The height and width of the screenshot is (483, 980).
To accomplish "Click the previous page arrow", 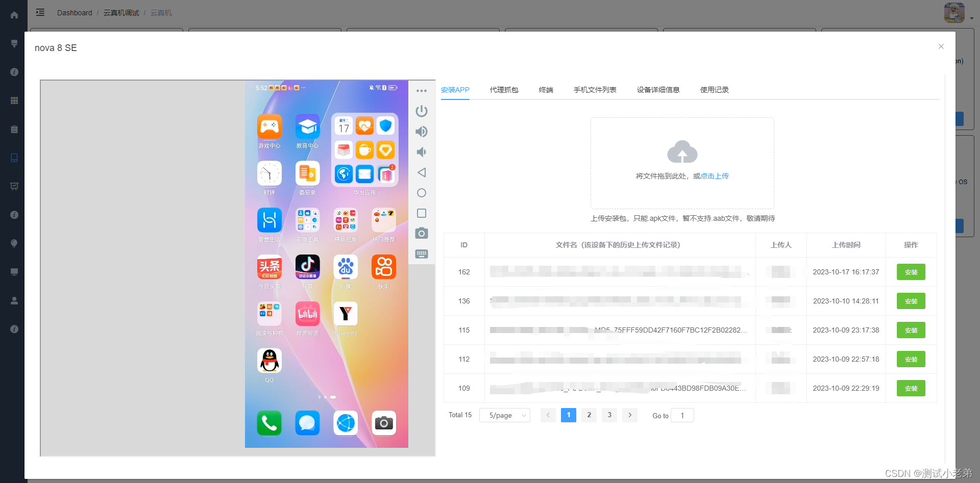I will pos(548,415).
